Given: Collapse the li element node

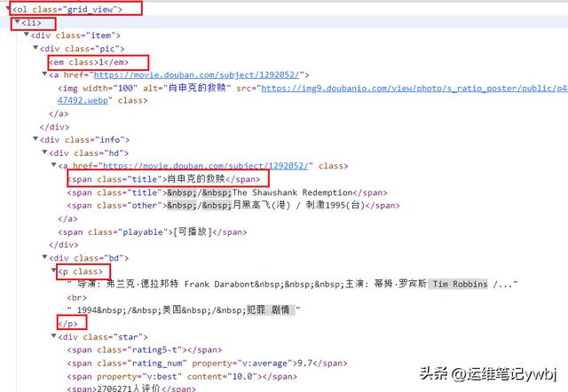Looking at the screenshot, I should [17, 21].
